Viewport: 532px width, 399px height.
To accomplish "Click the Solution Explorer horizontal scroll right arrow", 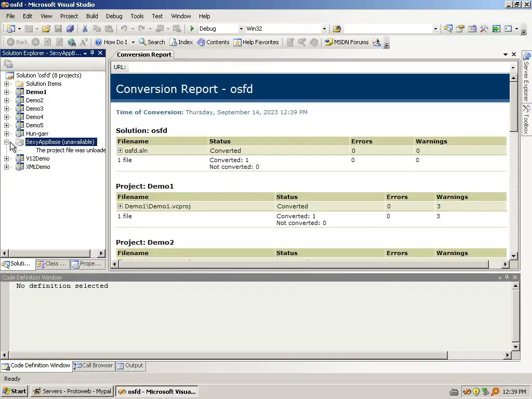I will [x=101, y=253].
